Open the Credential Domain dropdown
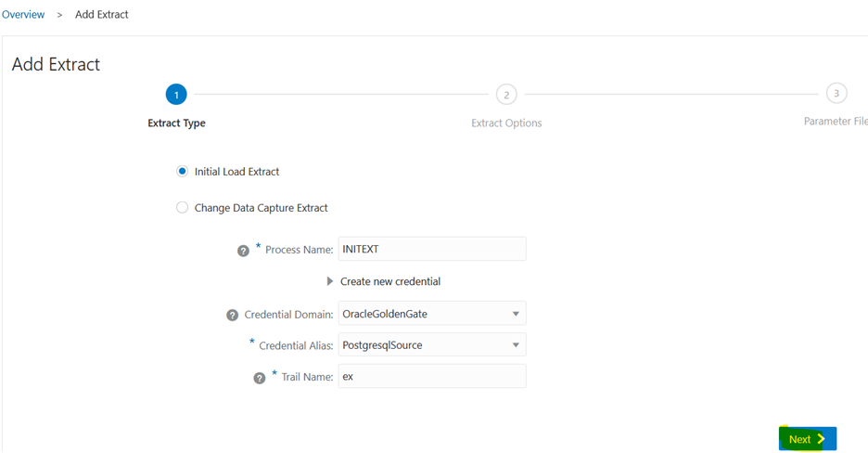The height and width of the screenshot is (453, 868). [432, 314]
